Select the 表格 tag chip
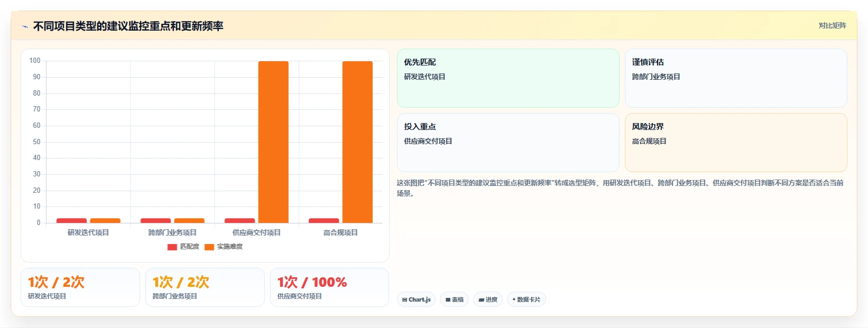The height and width of the screenshot is (328, 868). [454, 299]
